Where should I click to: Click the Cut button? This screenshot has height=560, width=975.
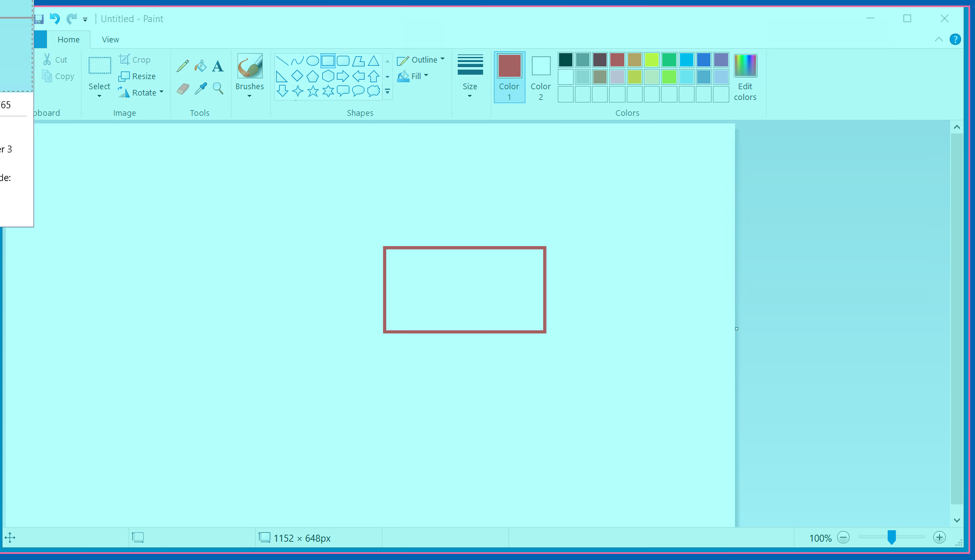click(x=55, y=60)
